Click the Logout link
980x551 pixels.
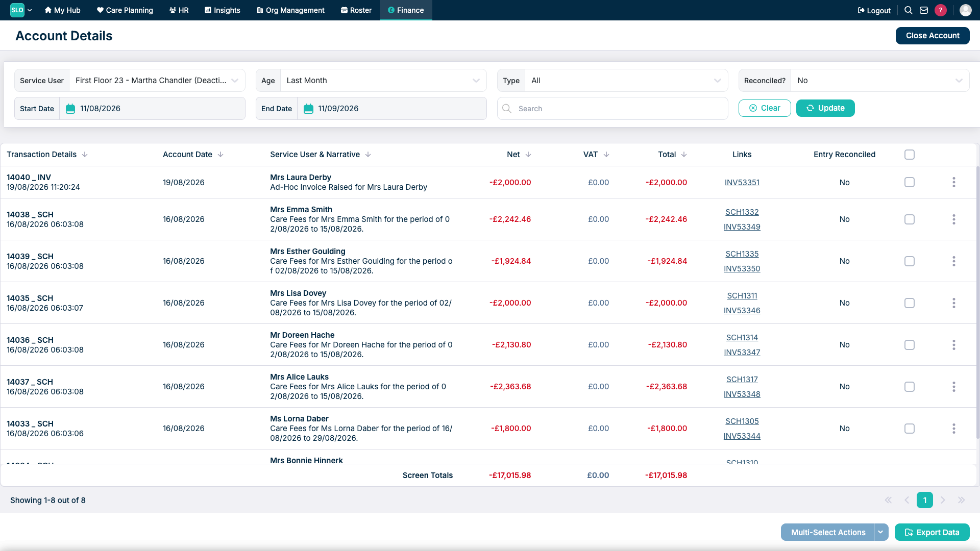[874, 10]
